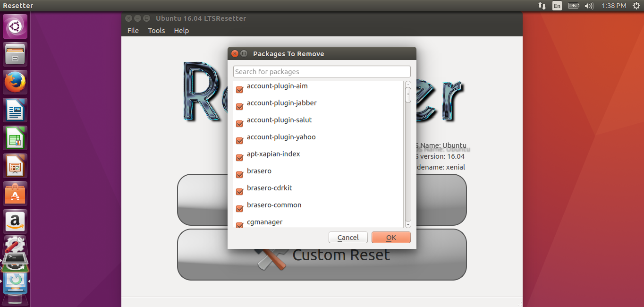Uncheck the account-plugin-aim package
This screenshot has width=644, height=307.
click(239, 89)
